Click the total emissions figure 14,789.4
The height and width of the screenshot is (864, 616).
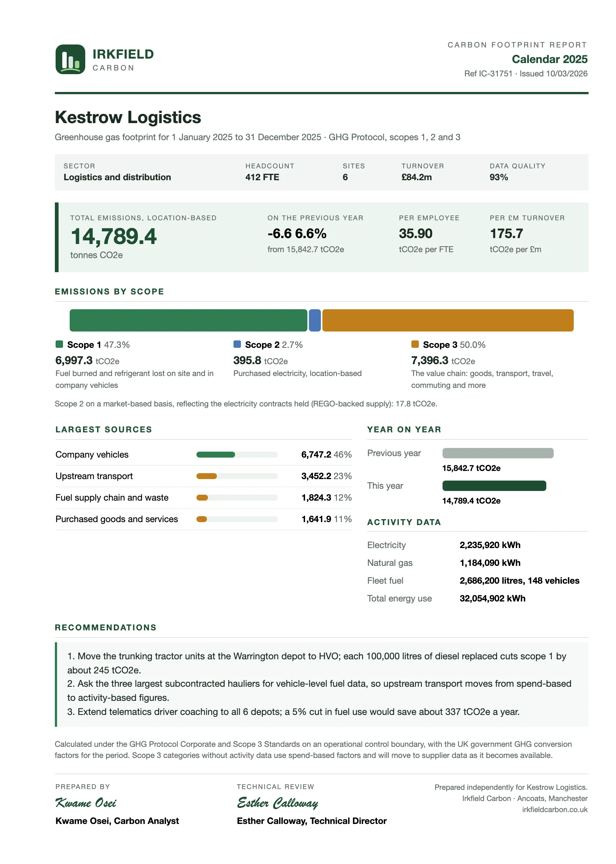point(113,237)
